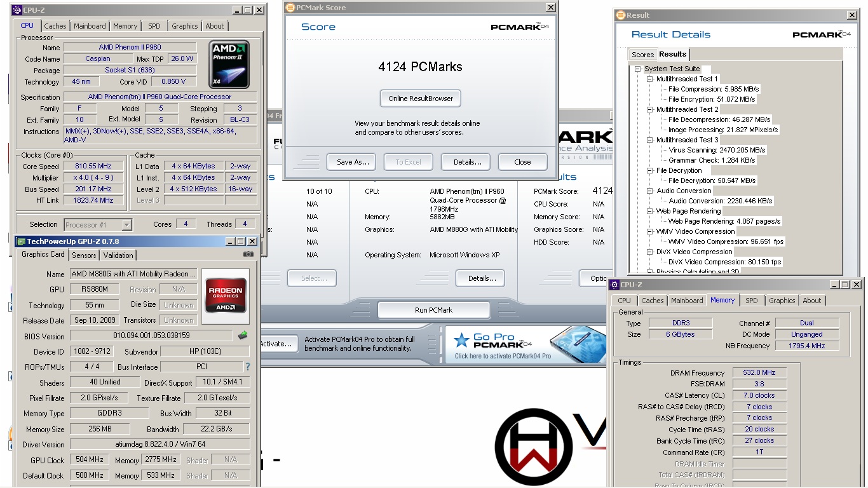Collapse the Multithreaded Test 1 node
The width and height of the screenshot is (868, 488).
[649, 79]
